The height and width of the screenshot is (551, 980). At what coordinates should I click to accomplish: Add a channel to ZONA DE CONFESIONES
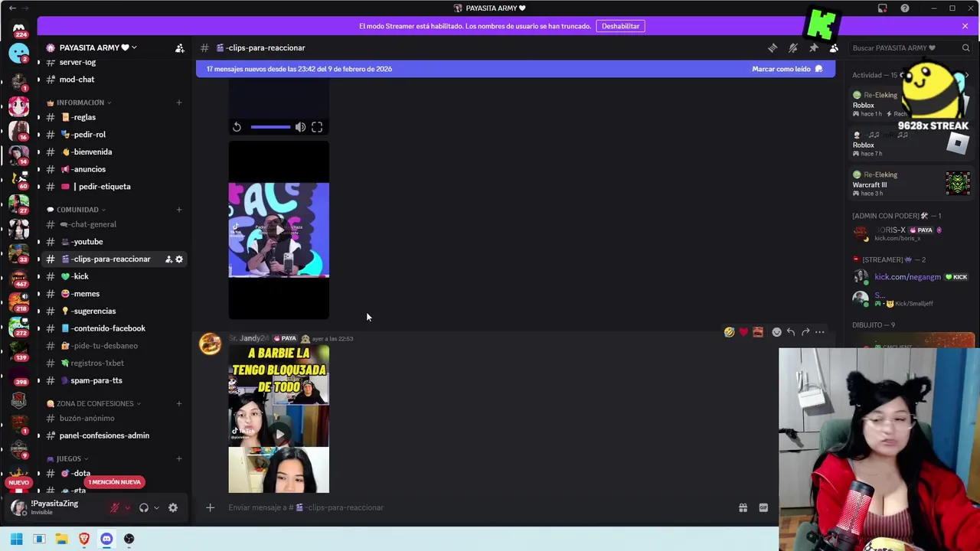click(x=179, y=403)
